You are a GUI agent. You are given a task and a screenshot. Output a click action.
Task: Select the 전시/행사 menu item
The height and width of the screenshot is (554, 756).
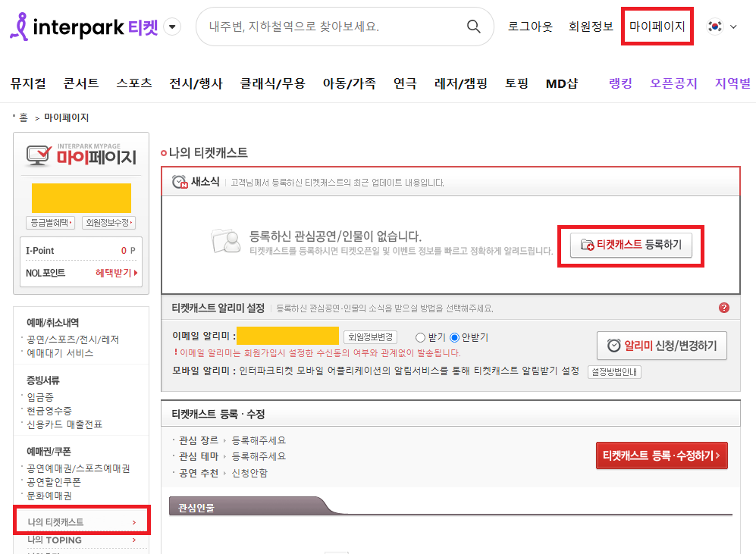pyautogui.click(x=196, y=83)
